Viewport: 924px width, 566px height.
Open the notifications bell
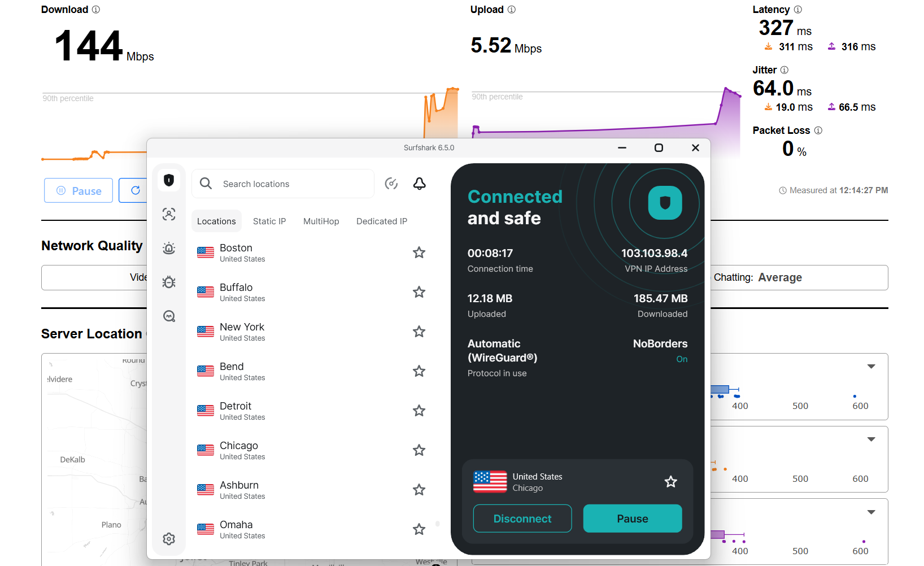[x=420, y=184]
